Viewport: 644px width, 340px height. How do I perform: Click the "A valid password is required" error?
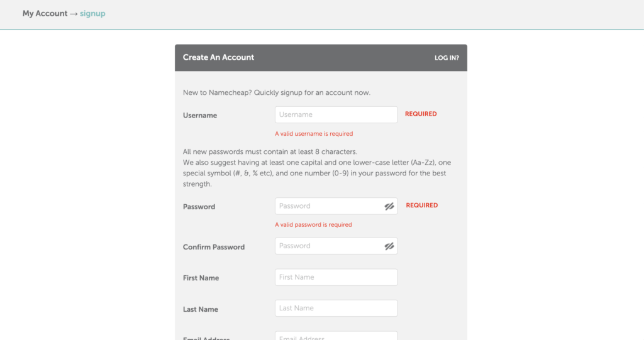[313, 224]
